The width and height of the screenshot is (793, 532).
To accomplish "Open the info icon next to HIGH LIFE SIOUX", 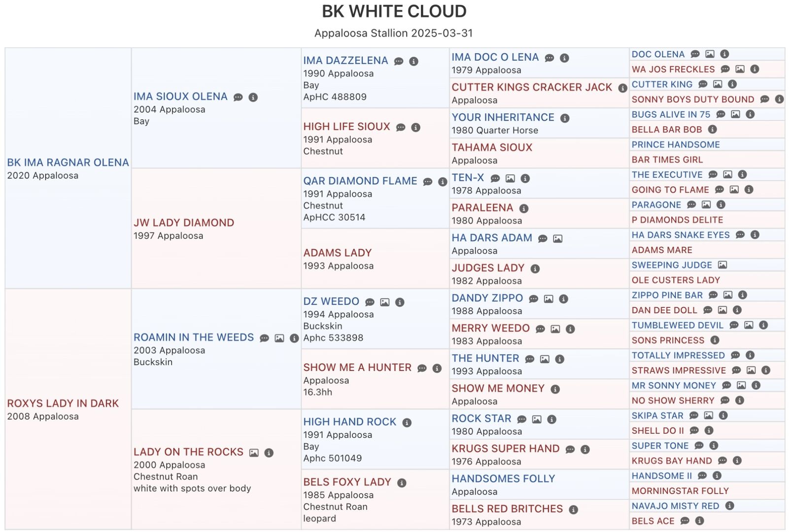I will tap(416, 128).
